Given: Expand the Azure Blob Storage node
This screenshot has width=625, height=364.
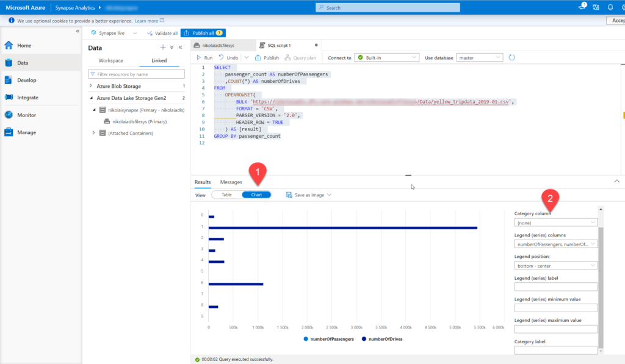Looking at the screenshot, I should pos(91,85).
